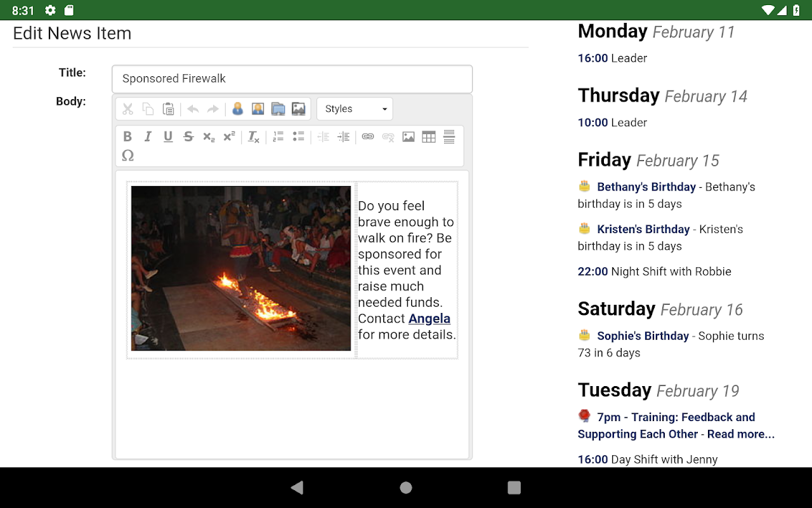The width and height of the screenshot is (812, 508).
Task: Click the insert table icon
Action: click(x=429, y=137)
